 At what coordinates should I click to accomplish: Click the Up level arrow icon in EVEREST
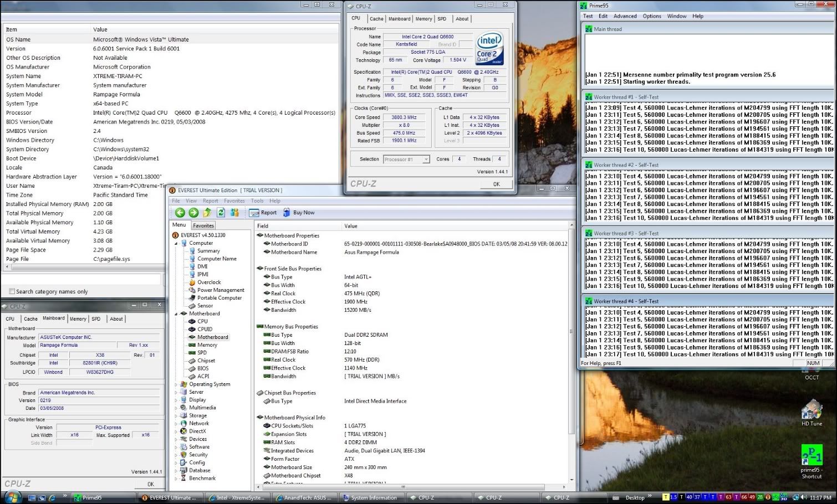point(207,213)
